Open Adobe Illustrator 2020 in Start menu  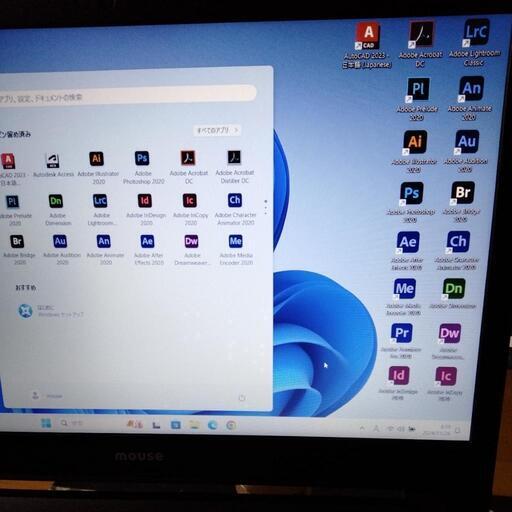98,167
